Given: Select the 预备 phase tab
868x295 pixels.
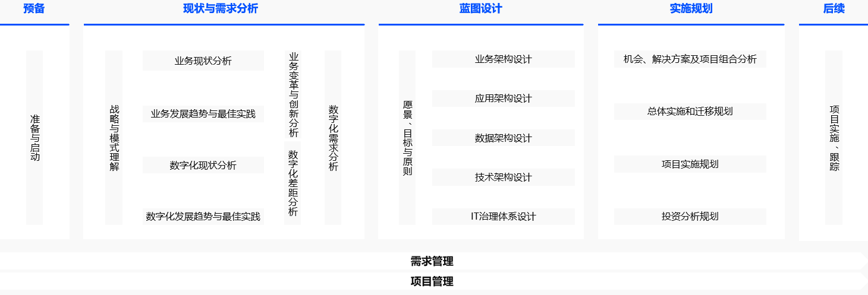Looking at the screenshot, I should click(34, 9).
